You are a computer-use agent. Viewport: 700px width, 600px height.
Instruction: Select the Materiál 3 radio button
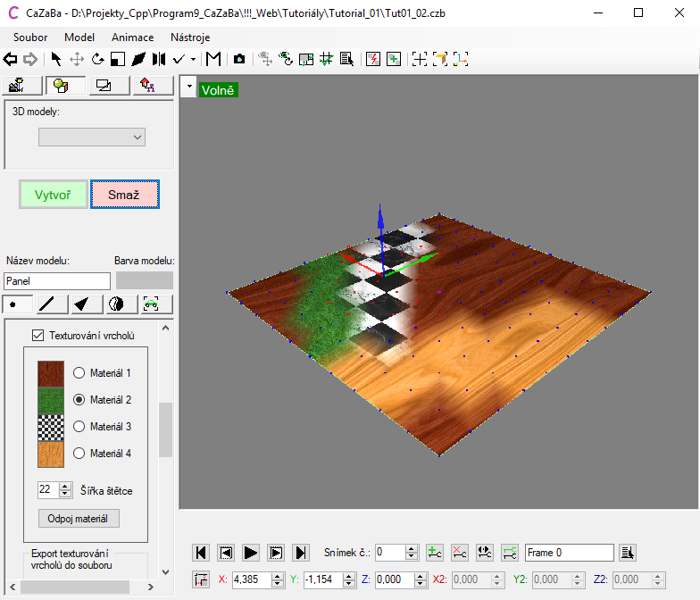pos(79,427)
